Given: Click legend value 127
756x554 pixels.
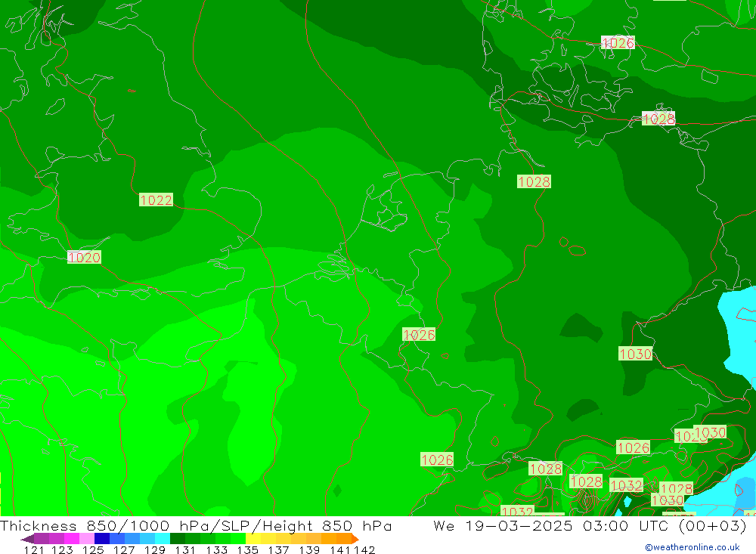Looking at the screenshot, I should click(x=123, y=549).
